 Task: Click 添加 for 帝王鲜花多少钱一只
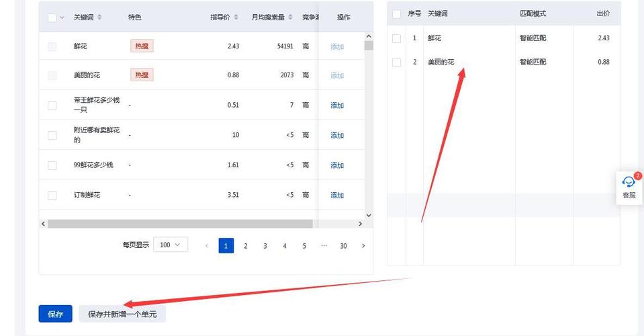point(337,105)
